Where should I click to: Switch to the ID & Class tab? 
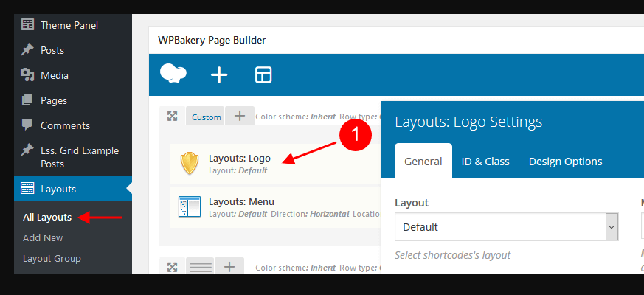485,162
